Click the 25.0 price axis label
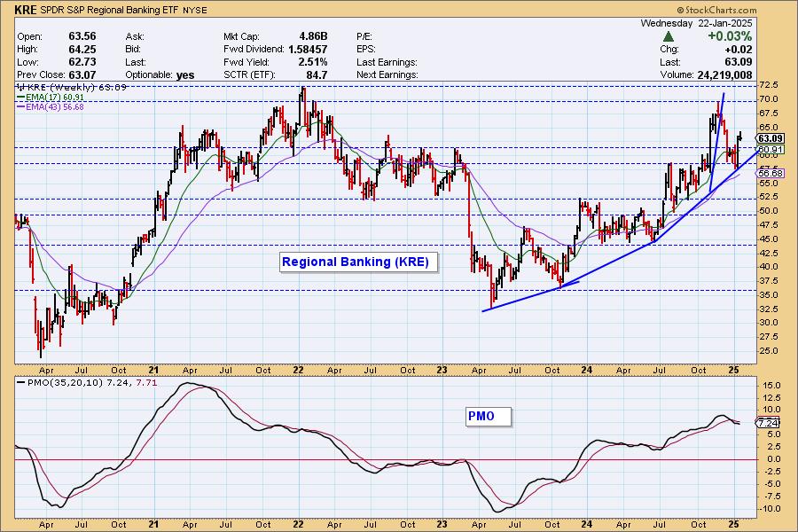Viewport: 798px width, 532px height. pos(769,350)
